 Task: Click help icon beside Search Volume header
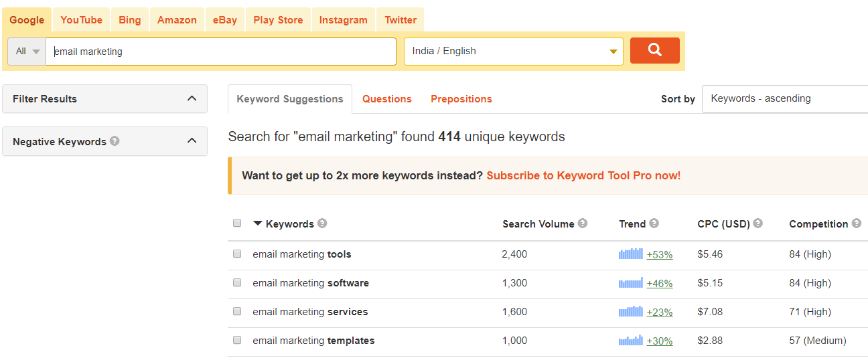tap(583, 223)
